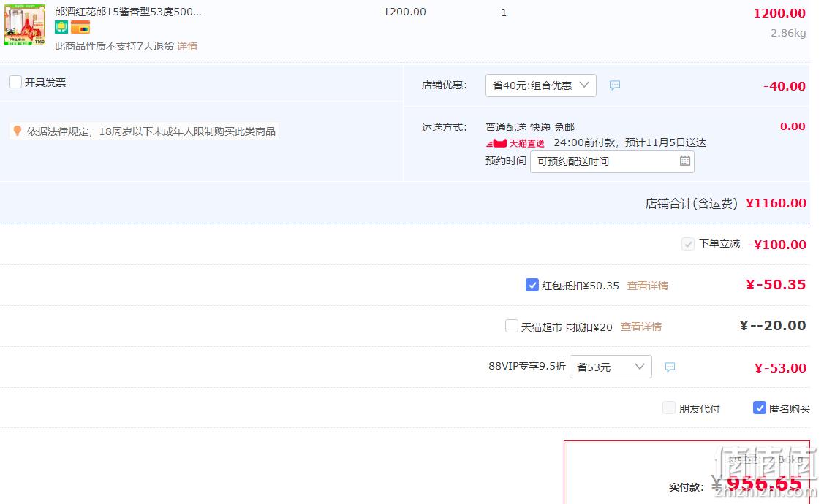Click message icon beside 88VIP dropdown
Screen dimensions: 824x504
pos(670,367)
